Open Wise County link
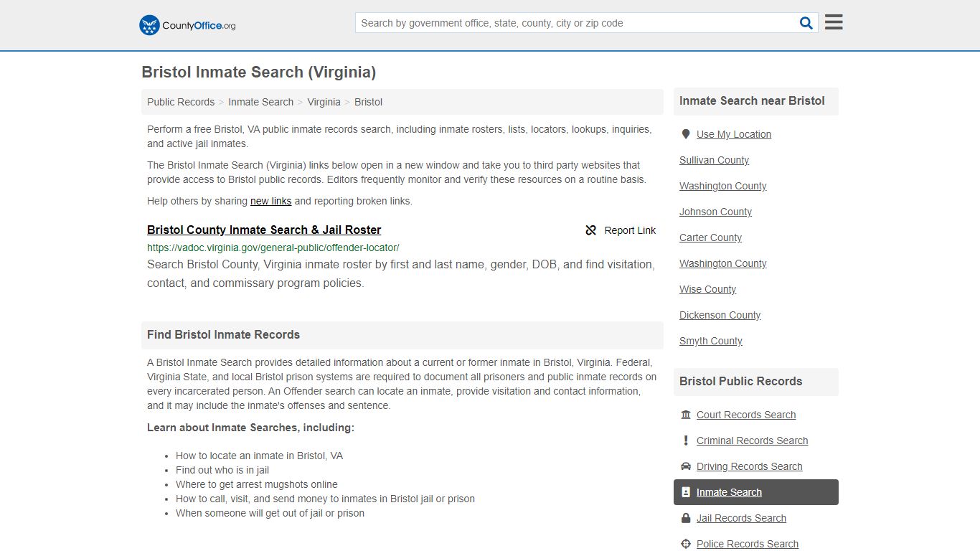The width and height of the screenshot is (980, 551). click(x=707, y=289)
